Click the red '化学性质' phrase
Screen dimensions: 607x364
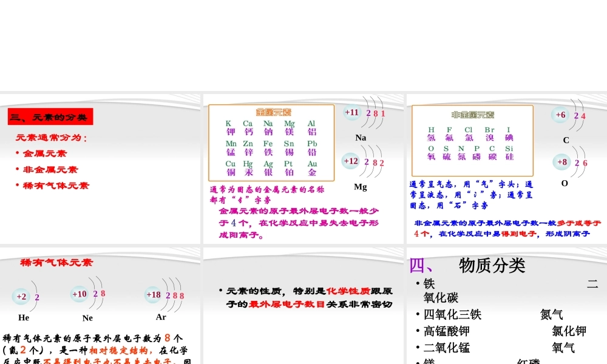coord(348,291)
